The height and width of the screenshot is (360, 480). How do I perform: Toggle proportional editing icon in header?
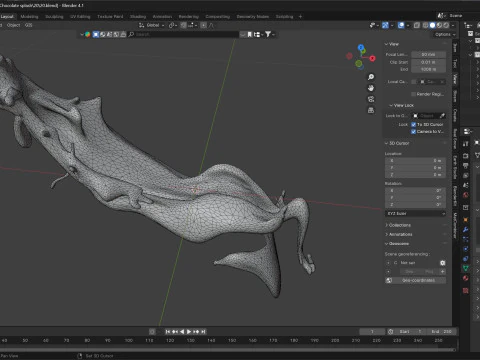pos(204,25)
